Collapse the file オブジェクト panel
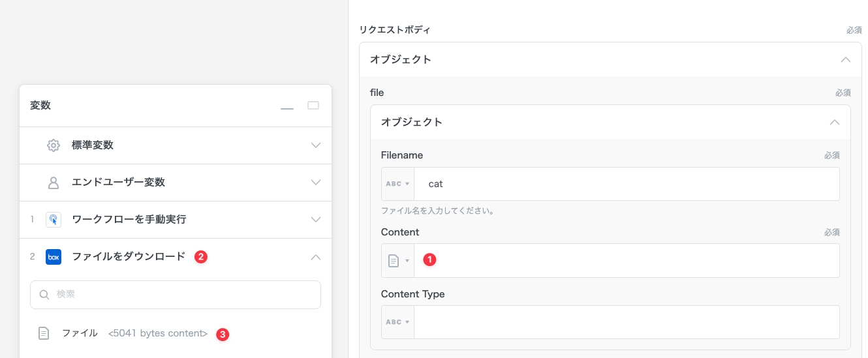Image resolution: width=868 pixels, height=358 pixels. (835, 122)
